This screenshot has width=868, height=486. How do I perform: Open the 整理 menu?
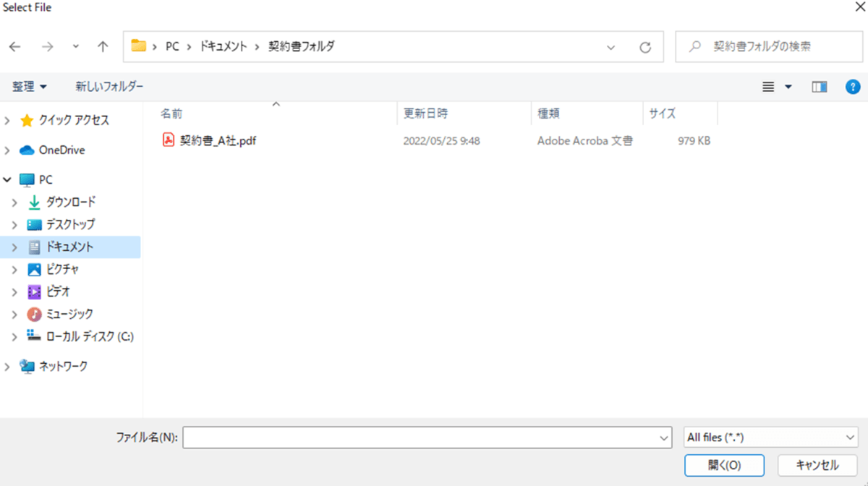pyautogui.click(x=30, y=87)
